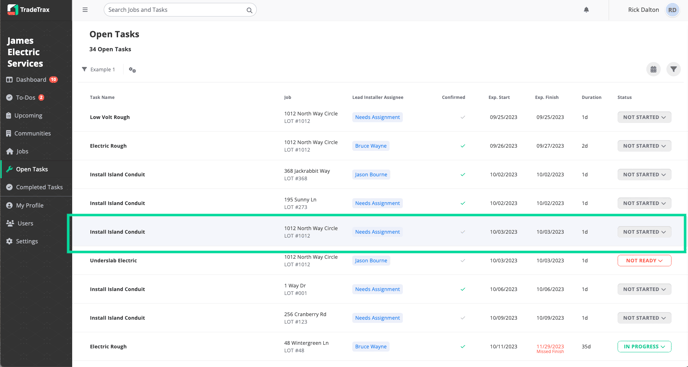
Task: Click the Dashboard notification badge
Action: [54, 79]
